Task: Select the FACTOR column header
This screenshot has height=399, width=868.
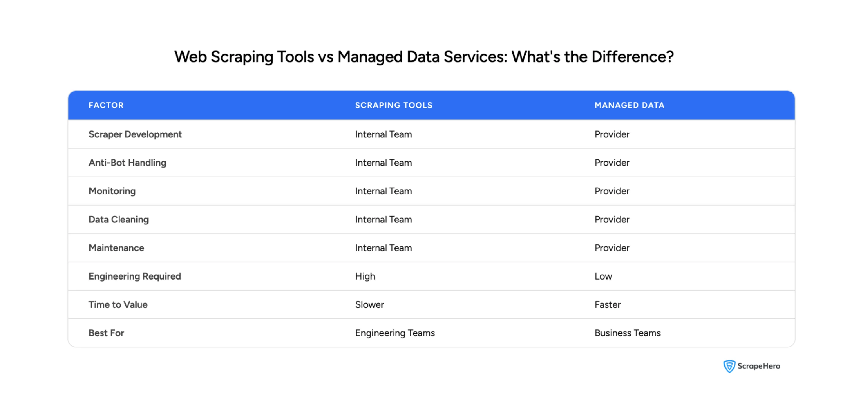Action: (x=106, y=105)
